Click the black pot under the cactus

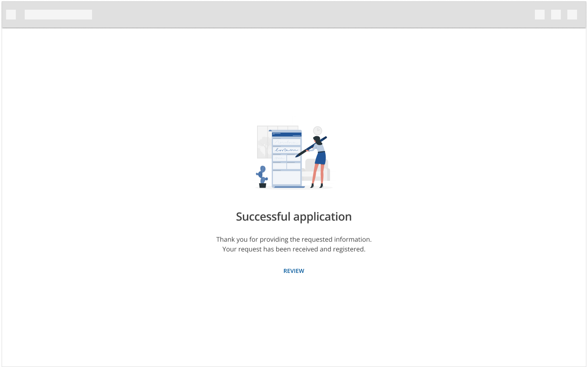click(x=262, y=186)
